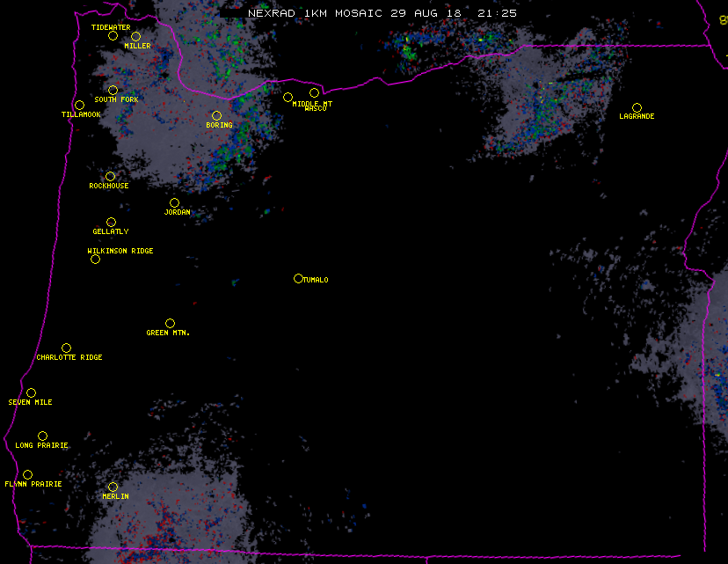Select the FLYNN PRAIRIE station circle
Screen dimensions: 728x564
27,474
